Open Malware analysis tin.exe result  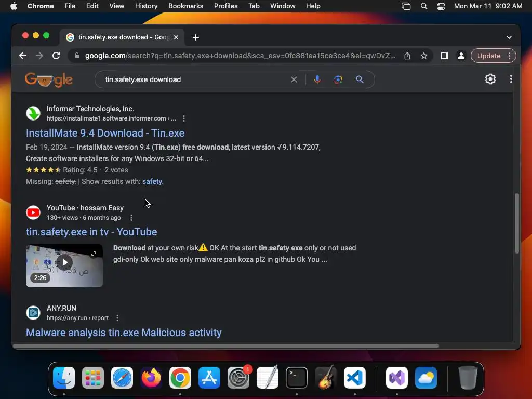[124, 332]
